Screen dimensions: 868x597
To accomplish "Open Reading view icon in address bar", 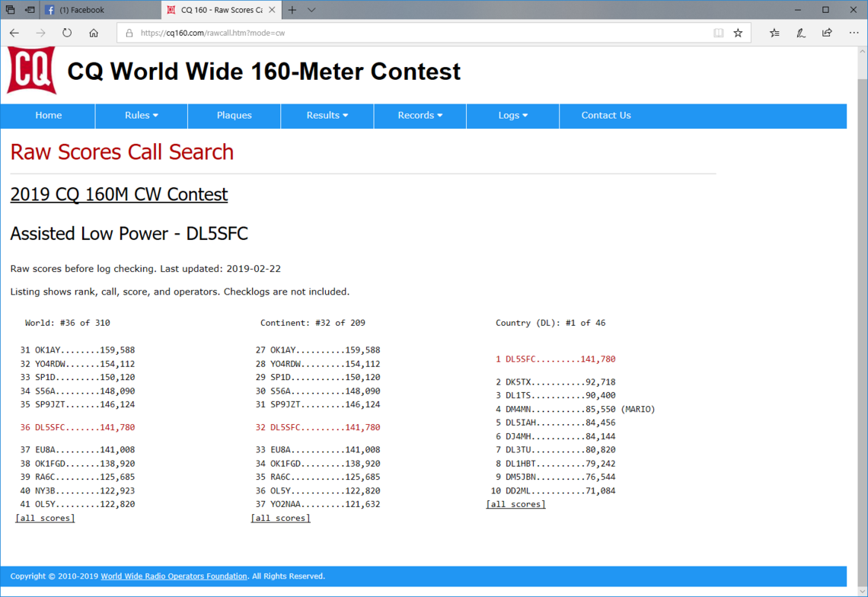I will point(719,34).
